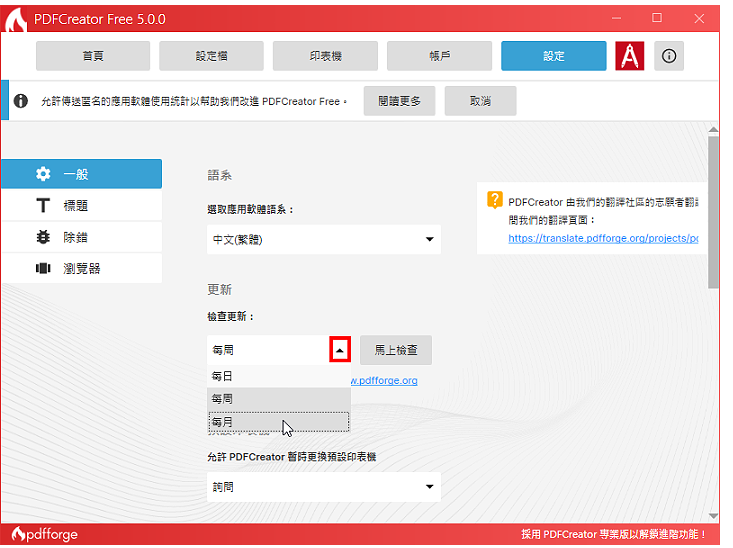Choose 每日 in the update list
The image size is (733, 548).
point(279,376)
